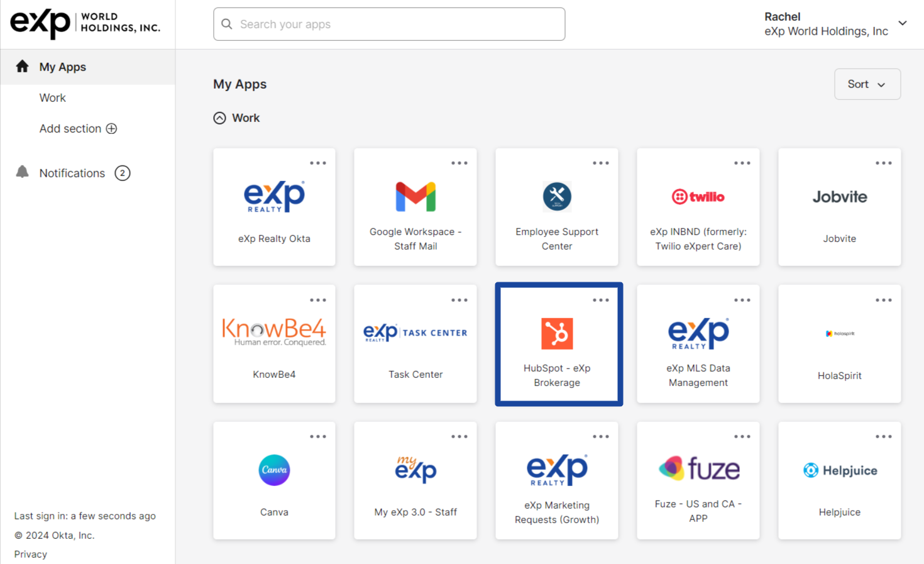
Task: Click the notifications bell icon
Action: 22,172
